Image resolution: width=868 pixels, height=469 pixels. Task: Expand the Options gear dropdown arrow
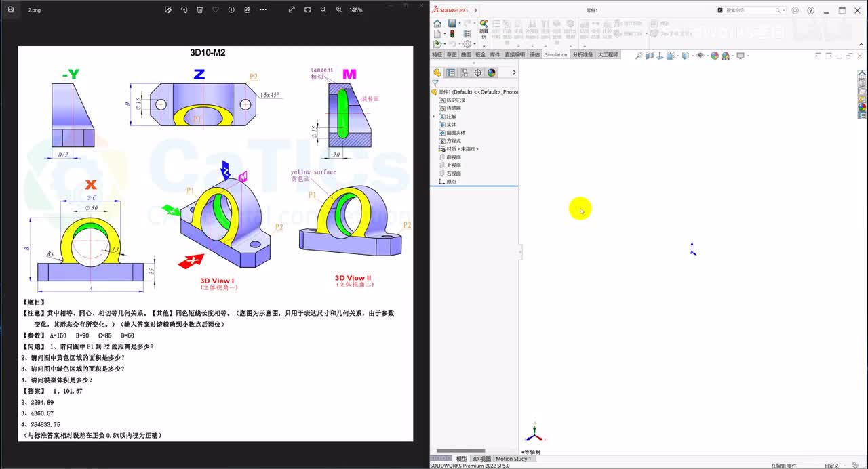[473, 44]
